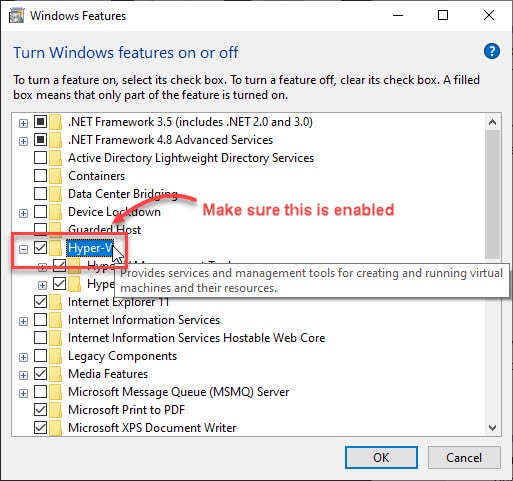The height and width of the screenshot is (481, 513).
Task: Select the Guarded Host feature label
Action: click(104, 230)
